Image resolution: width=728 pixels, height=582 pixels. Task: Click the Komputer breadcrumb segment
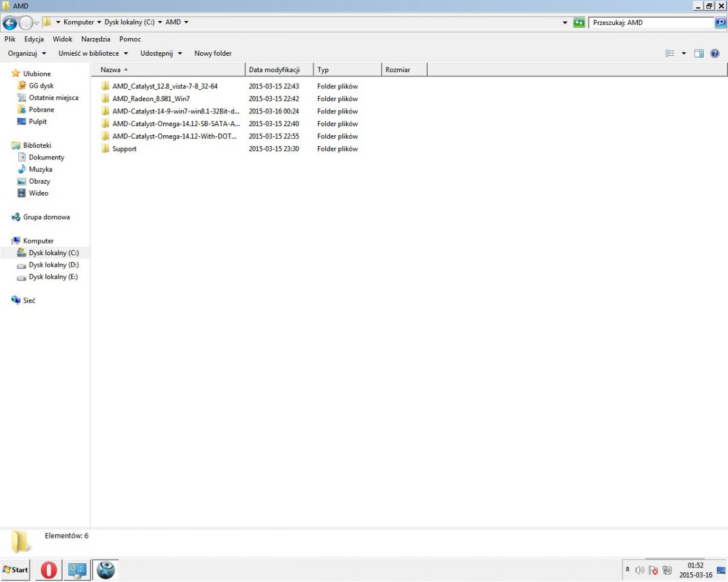point(79,22)
